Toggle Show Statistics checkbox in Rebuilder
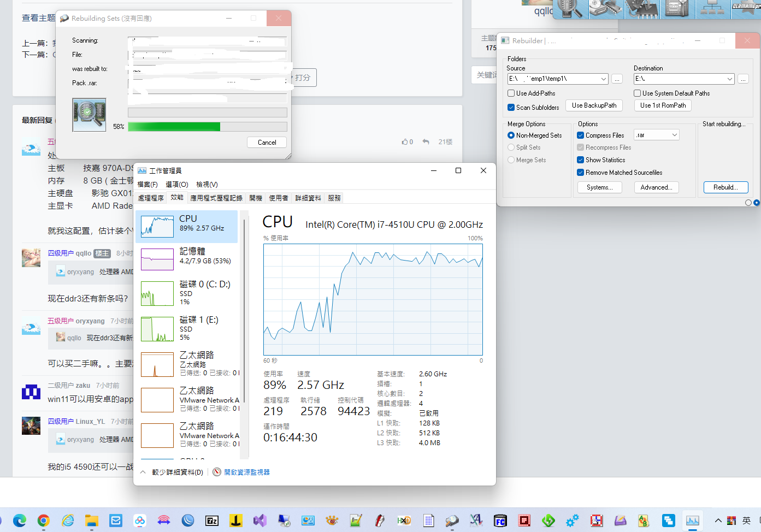761x532 pixels. [x=601, y=160]
